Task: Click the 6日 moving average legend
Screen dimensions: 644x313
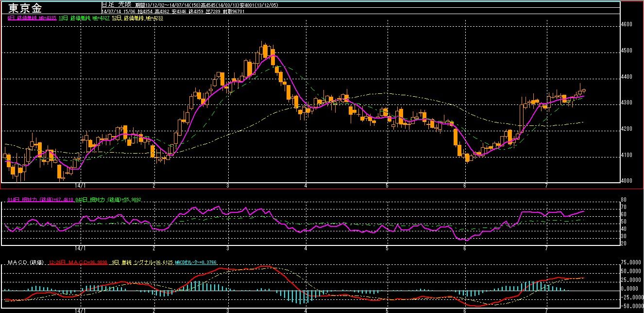Action: (33, 17)
